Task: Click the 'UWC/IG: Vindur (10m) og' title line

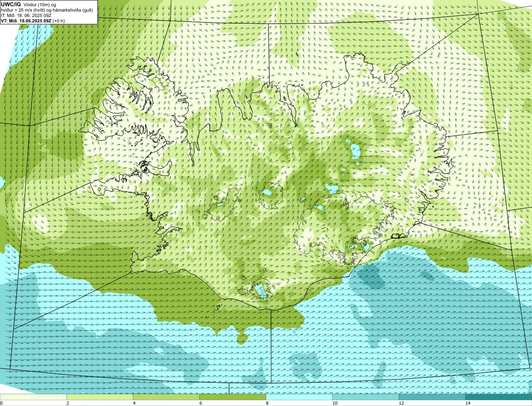Action: [28, 5]
